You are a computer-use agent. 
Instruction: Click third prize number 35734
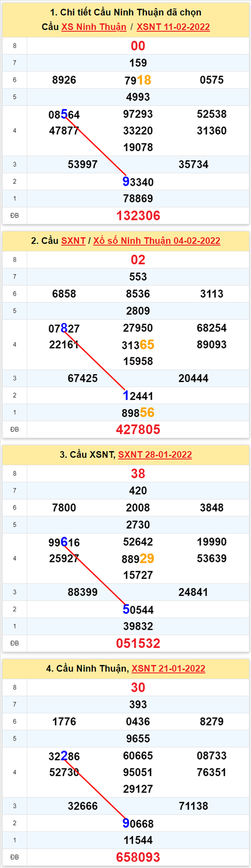point(193,164)
